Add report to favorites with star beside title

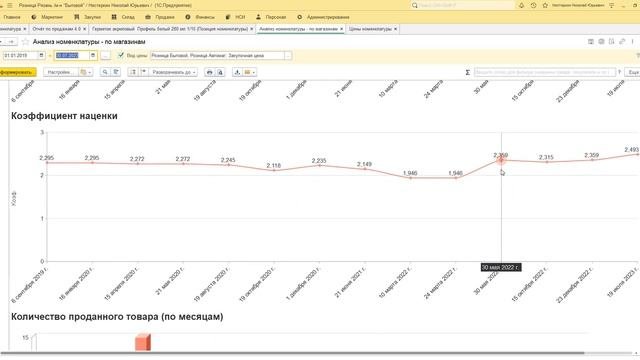point(25,42)
